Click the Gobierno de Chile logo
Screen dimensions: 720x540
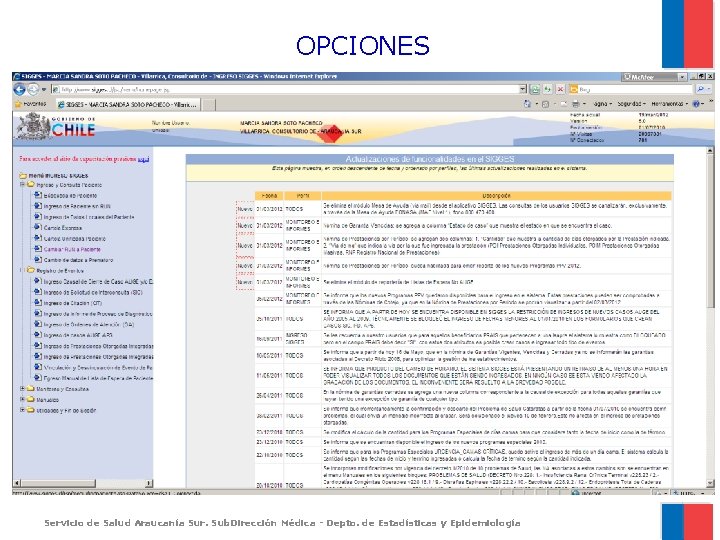56,127
